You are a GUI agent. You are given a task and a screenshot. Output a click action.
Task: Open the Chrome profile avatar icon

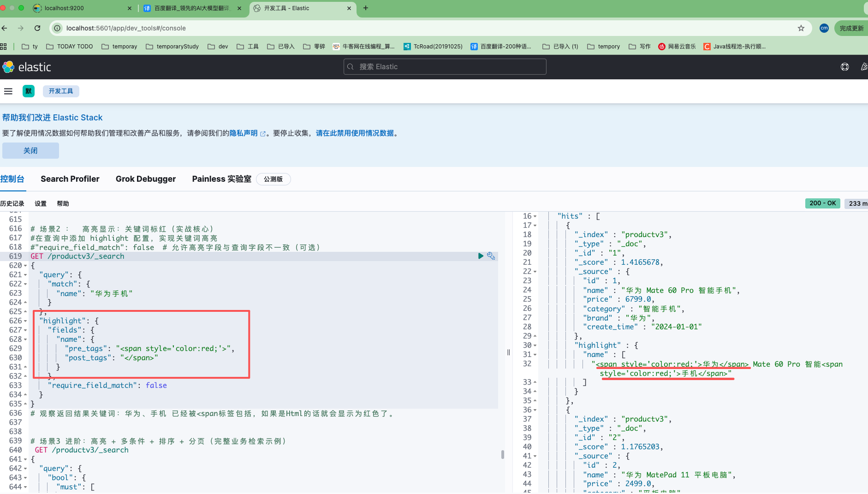824,28
